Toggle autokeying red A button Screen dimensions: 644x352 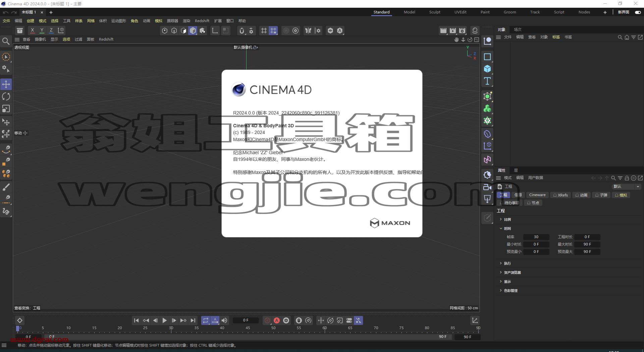(x=277, y=320)
